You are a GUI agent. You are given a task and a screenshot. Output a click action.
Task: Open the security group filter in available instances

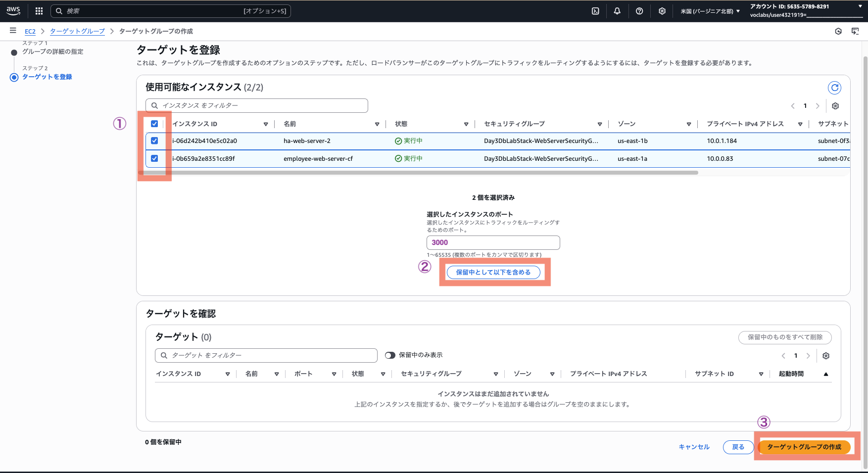pyautogui.click(x=600, y=124)
